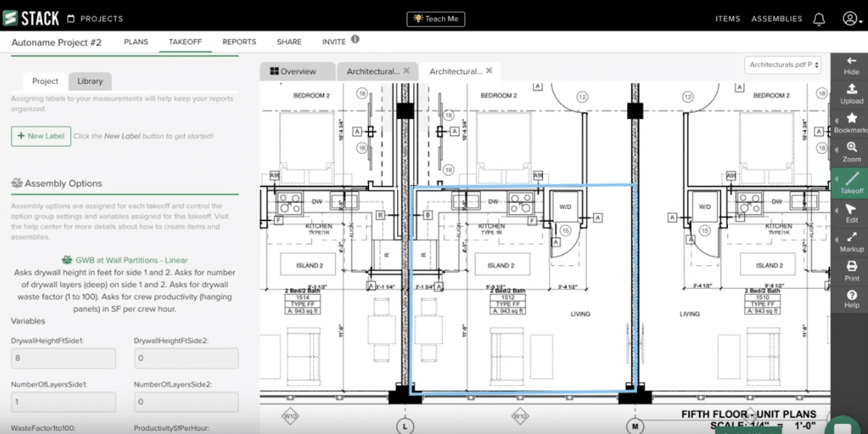868x434 pixels.
Task: Open the Markup tool
Action: tap(852, 243)
